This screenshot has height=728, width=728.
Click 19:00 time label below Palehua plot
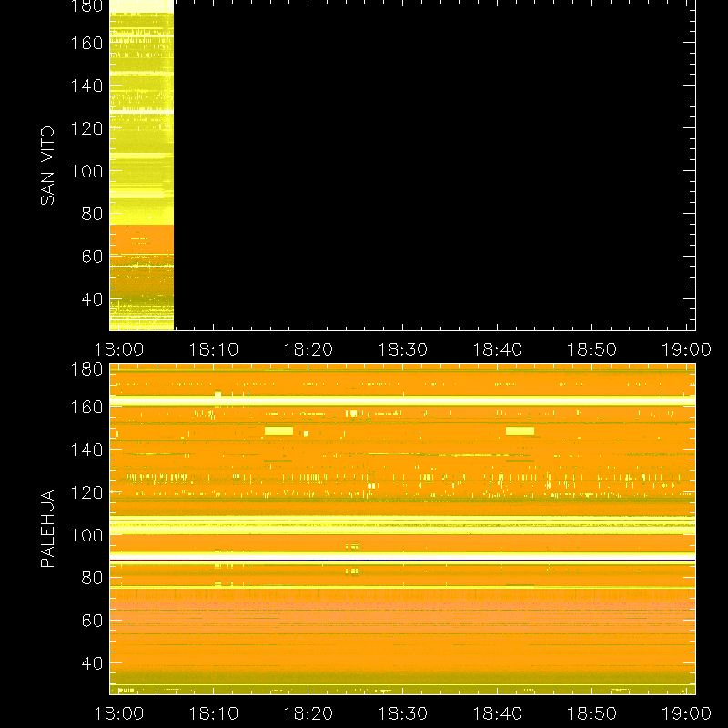pos(686,713)
